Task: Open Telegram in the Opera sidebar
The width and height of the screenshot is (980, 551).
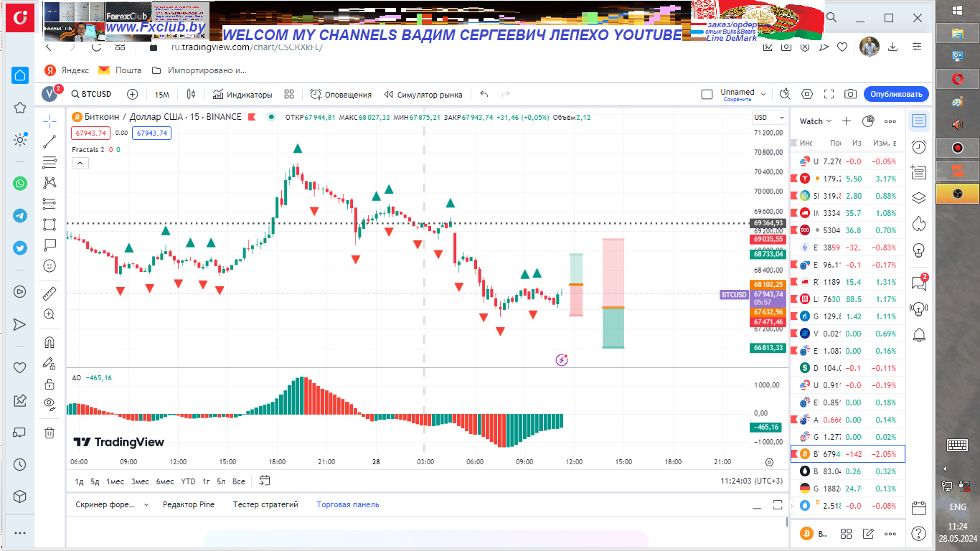Action: 20,215
